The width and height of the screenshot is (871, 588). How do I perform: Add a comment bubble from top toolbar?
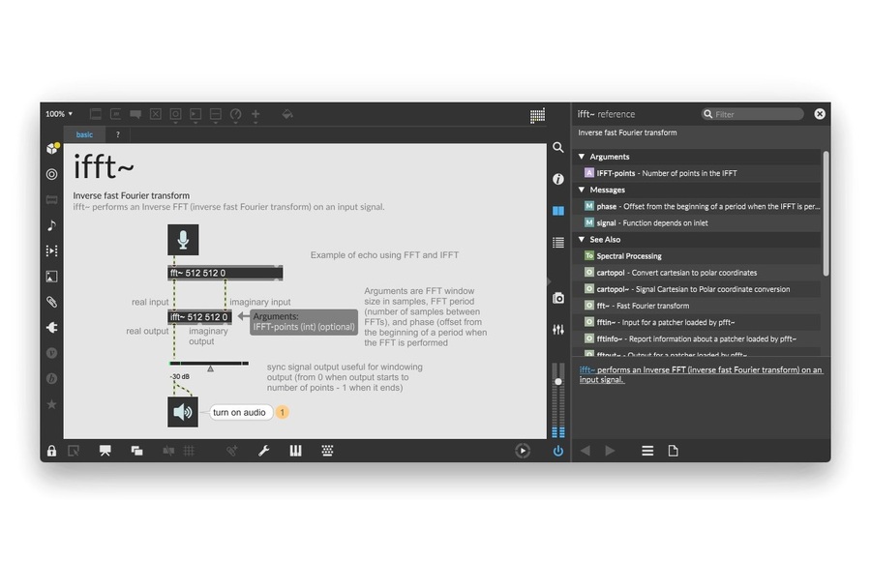tap(135, 114)
